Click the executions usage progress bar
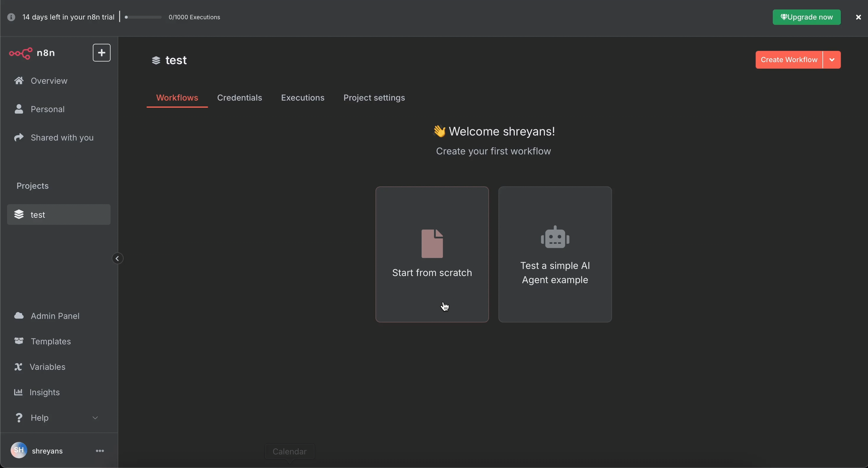Viewport: 868px width, 468px height. tap(143, 17)
